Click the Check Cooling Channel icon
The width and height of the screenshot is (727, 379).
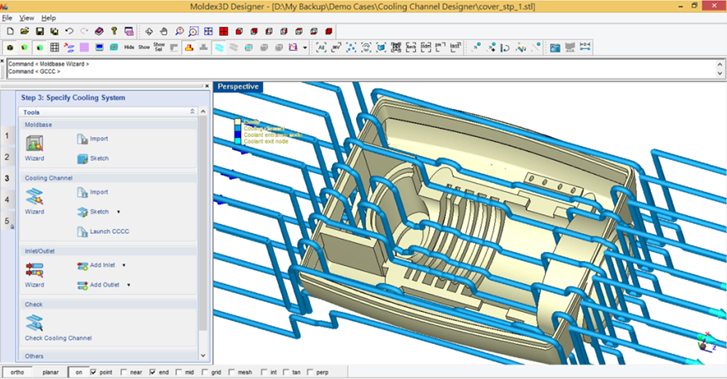pyautogui.click(x=34, y=323)
